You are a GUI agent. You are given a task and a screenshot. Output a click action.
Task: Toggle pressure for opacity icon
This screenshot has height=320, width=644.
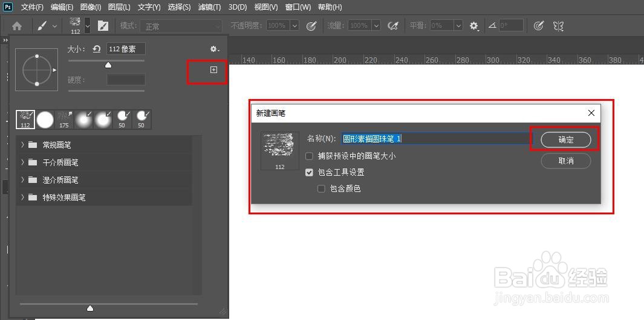coord(311,26)
